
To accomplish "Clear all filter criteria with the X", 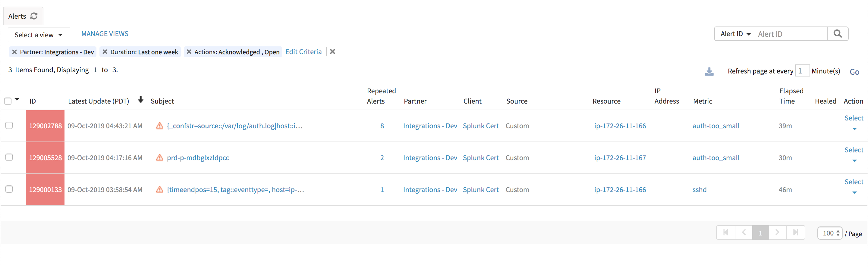I will pos(332,51).
